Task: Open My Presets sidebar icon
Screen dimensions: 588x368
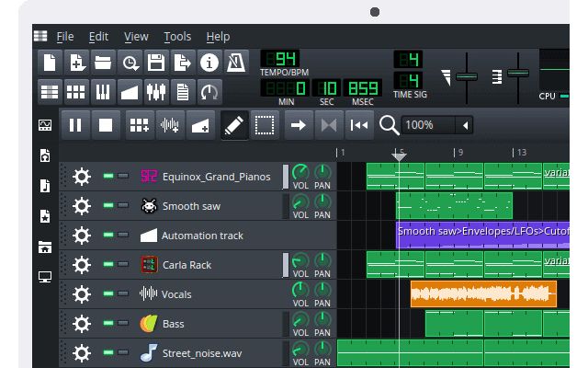Action: [x=45, y=216]
